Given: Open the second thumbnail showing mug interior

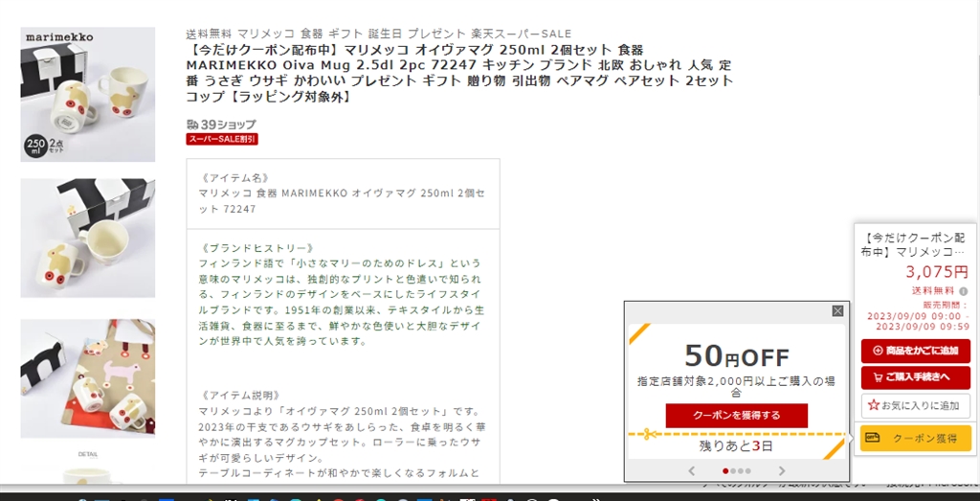Looking at the screenshot, I should pyautogui.click(x=87, y=239).
